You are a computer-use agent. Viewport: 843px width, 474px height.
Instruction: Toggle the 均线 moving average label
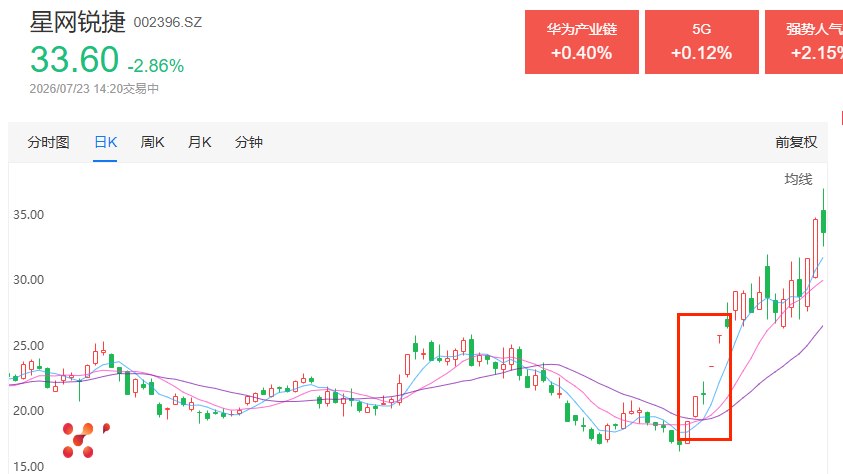[x=798, y=179]
